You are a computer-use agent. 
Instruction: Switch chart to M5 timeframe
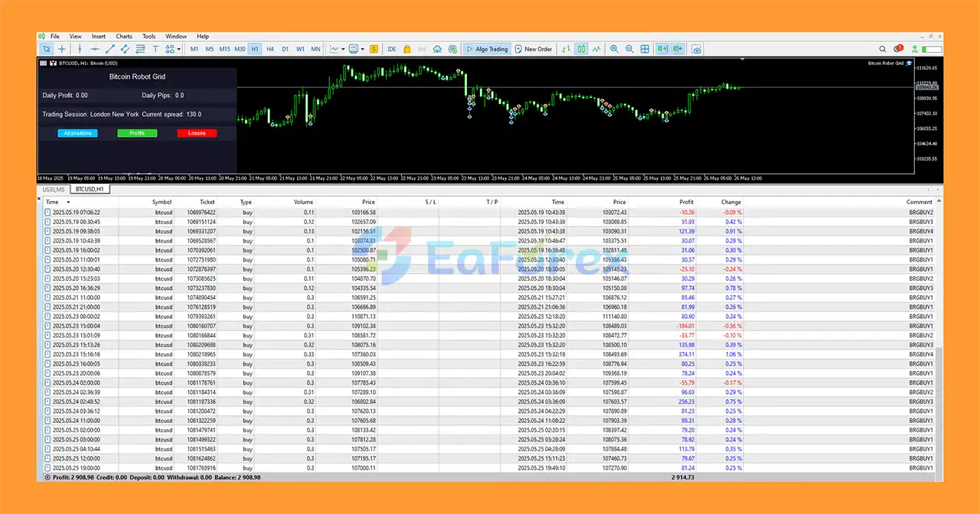pyautogui.click(x=210, y=49)
